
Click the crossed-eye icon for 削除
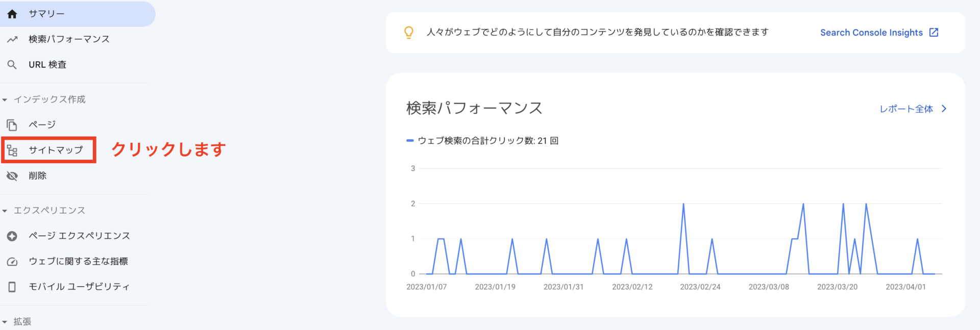[12, 176]
